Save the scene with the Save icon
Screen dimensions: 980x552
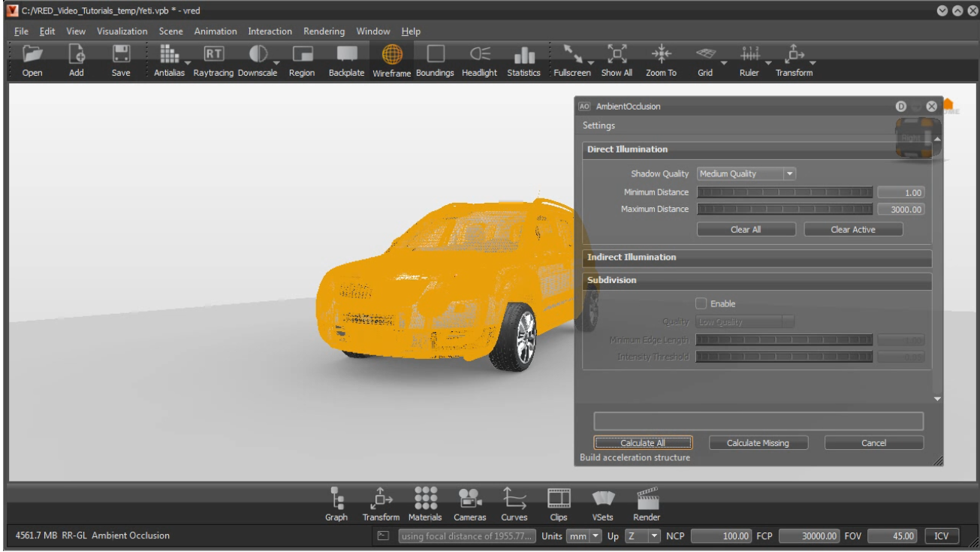tap(121, 54)
